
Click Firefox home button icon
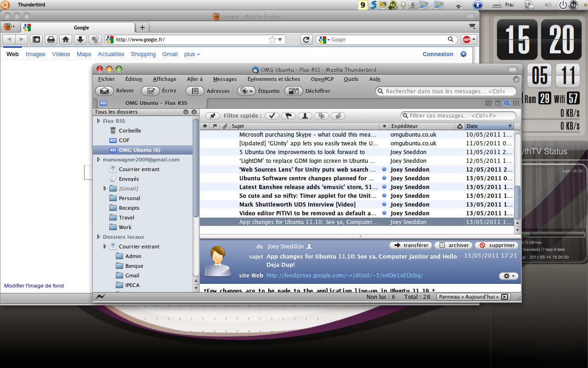(66, 40)
